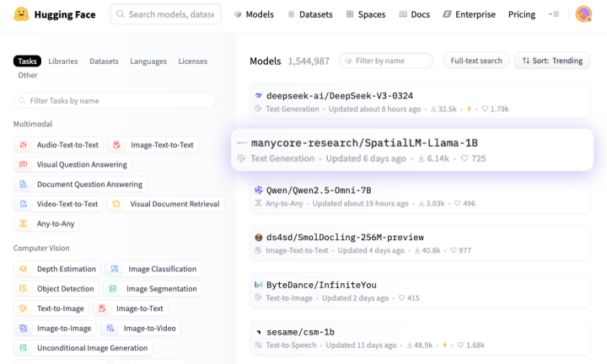Click the Image Classification task icon
This screenshot has width=607, height=364.
pos(114,269)
